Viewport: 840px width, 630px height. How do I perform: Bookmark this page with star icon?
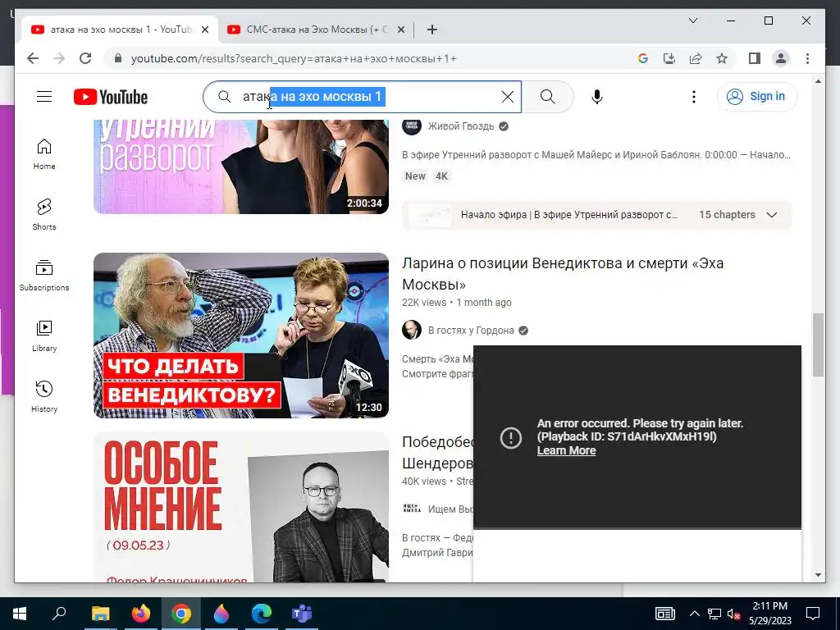pos(722,58)
